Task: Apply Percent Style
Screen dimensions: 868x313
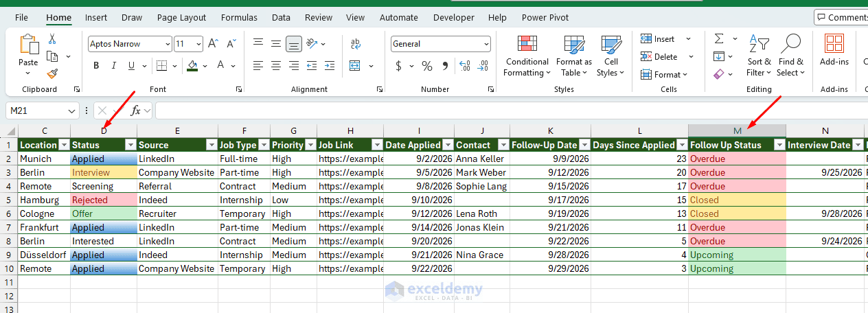Action: (x=427, y=66)
